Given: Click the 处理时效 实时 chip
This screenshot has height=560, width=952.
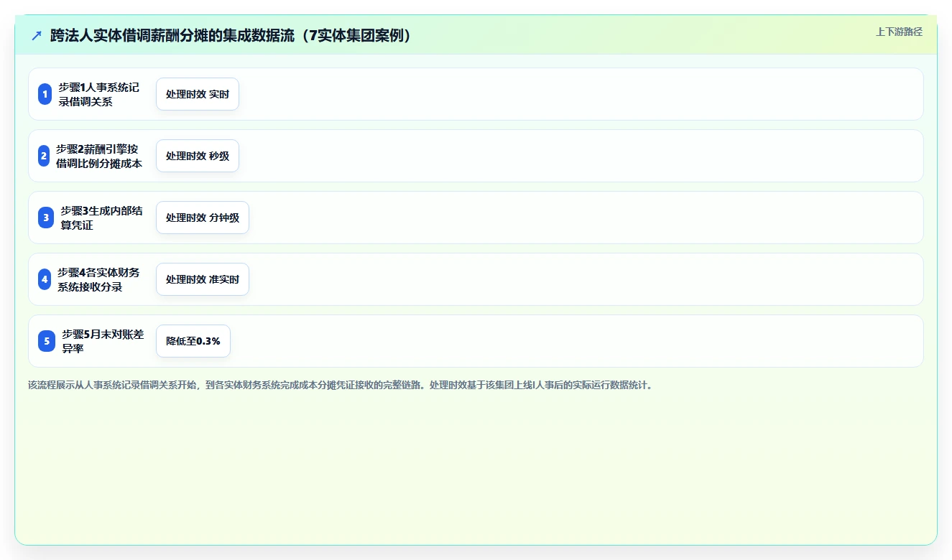Looking at the screenshot, I should (198, 94).
